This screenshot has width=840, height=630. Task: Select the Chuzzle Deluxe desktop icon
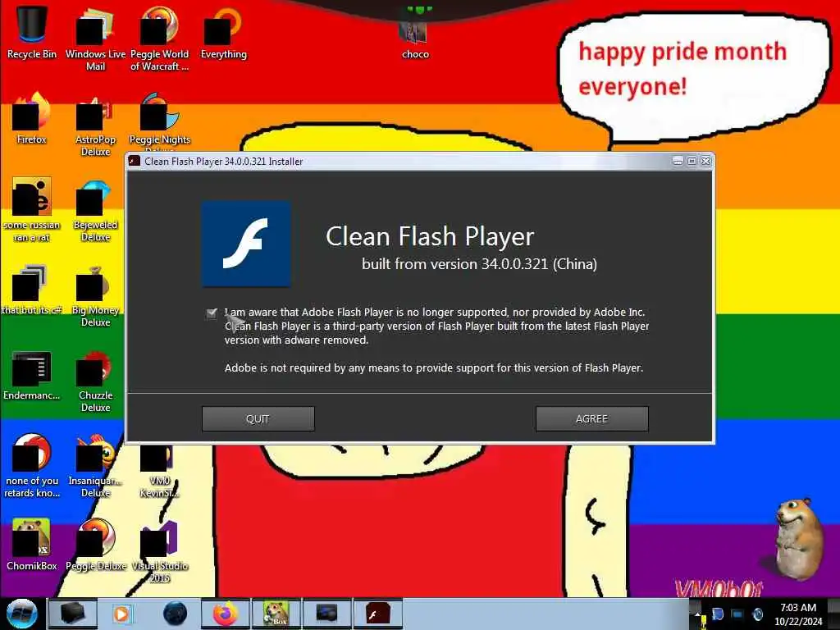point(95,381)
